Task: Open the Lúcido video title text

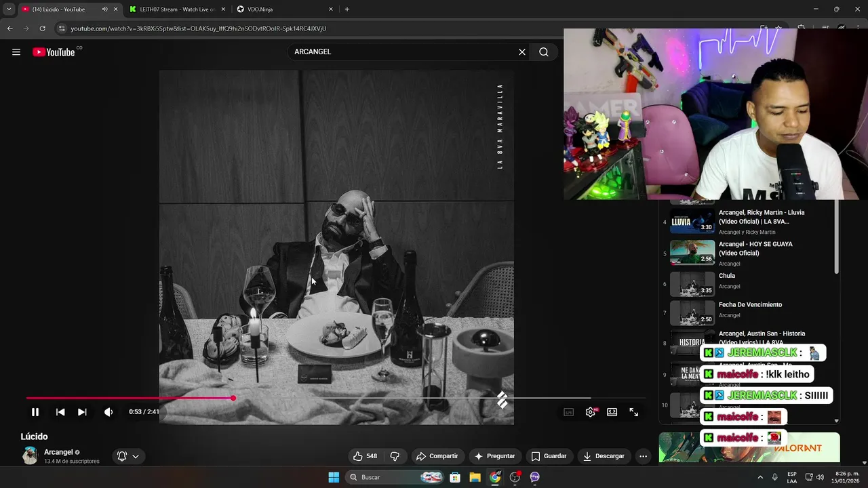Action: [x=34, y=436]
